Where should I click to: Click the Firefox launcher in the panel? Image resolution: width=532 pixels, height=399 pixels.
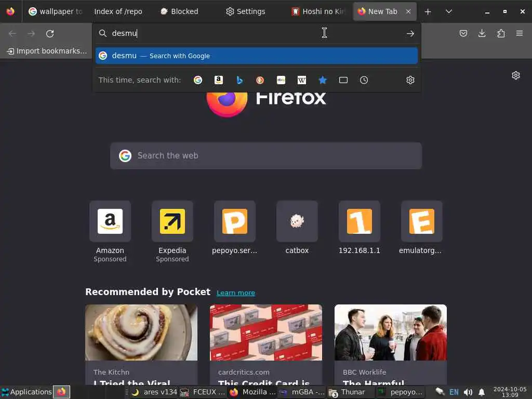coord(61,392)
